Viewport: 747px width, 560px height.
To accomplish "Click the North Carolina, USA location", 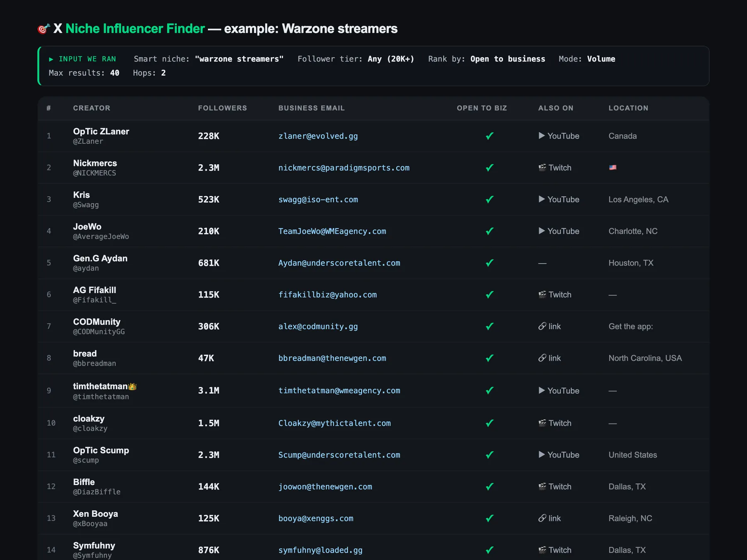I will 645,358.
